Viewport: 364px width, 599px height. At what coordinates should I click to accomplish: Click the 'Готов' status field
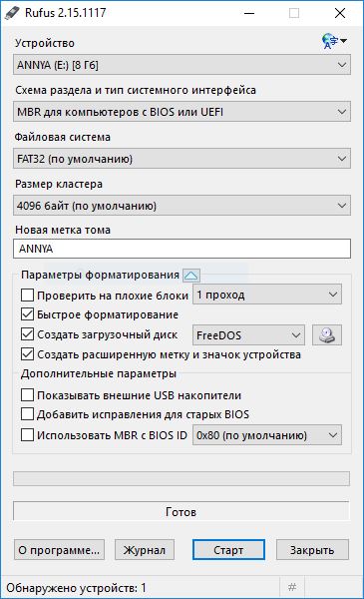point(182,511)
